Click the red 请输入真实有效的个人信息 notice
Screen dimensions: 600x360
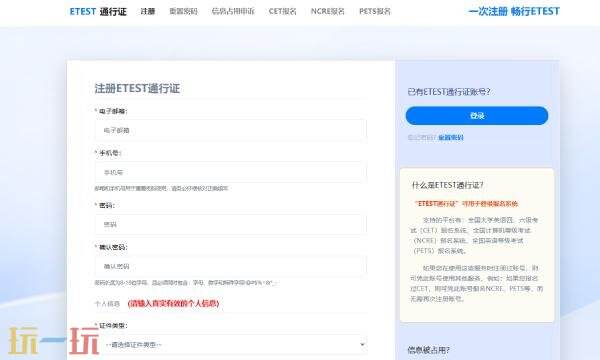point(173,303)
